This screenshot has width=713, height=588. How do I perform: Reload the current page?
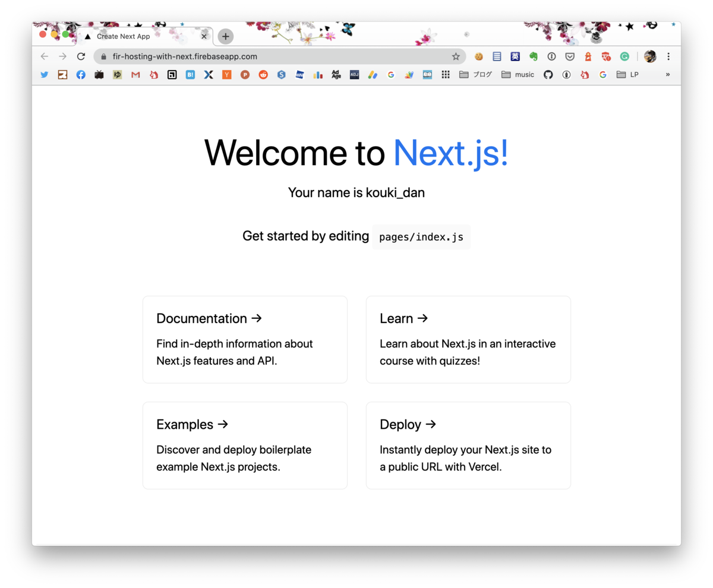(81, 56)
